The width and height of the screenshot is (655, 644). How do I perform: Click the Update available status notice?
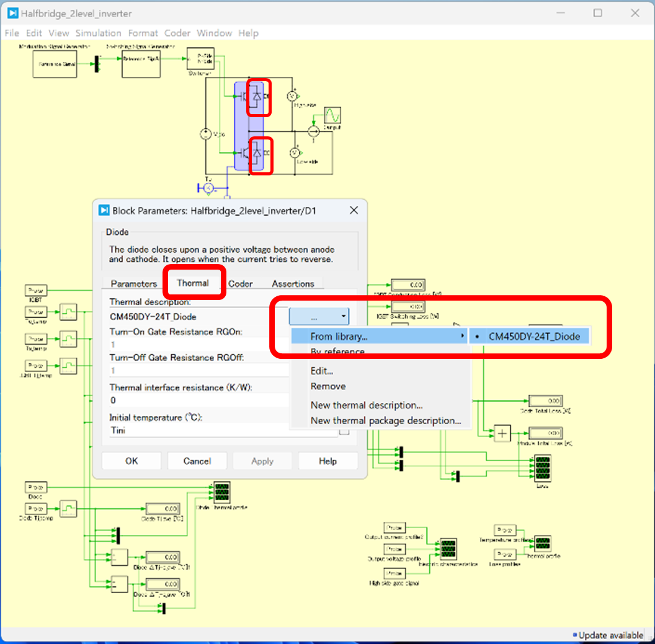click(x=610, y=635)
